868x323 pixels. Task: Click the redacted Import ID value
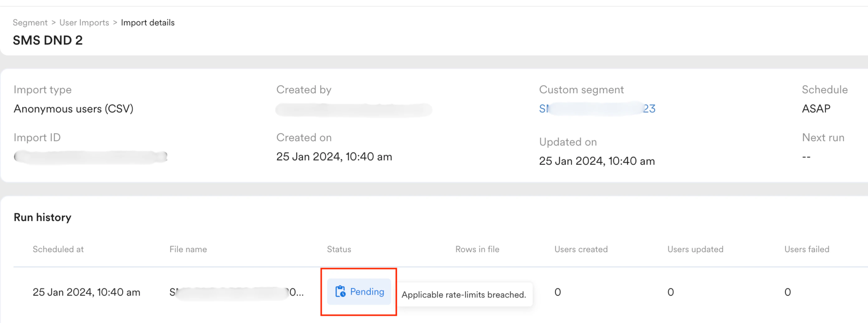(90, 156)
